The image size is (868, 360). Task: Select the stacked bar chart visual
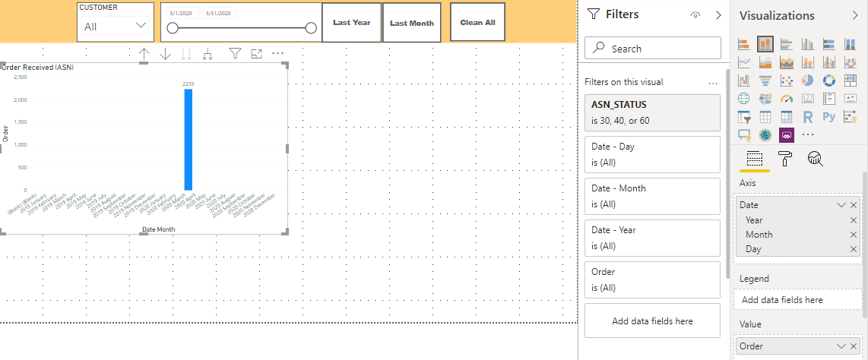[x=745, y=44]
